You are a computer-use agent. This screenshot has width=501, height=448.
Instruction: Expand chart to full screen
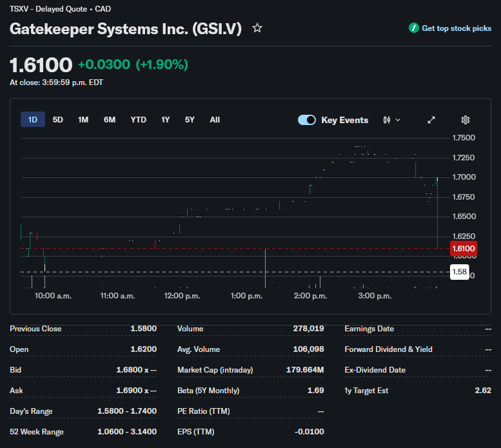pyautogui.click(x=431, y=120)
